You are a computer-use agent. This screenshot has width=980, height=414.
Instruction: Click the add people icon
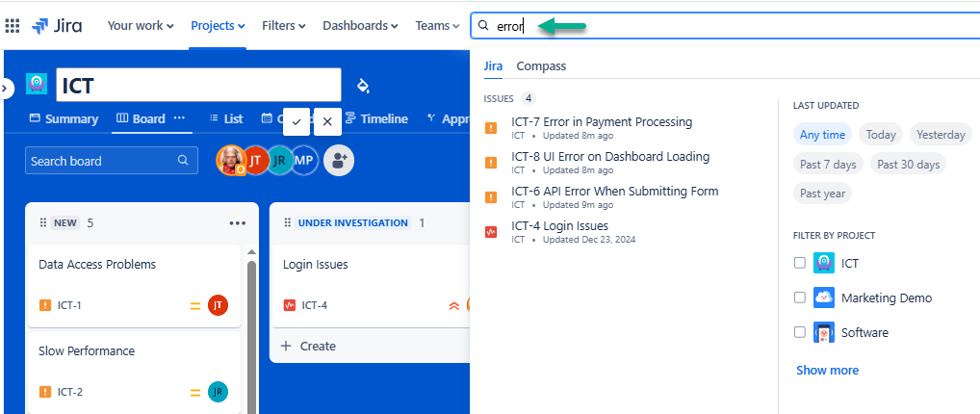point(339,161)
